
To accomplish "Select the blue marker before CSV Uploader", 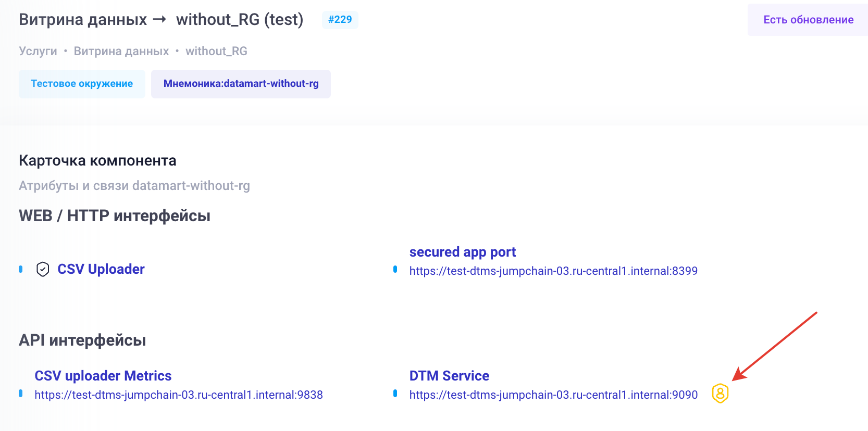I will point(20,269).
